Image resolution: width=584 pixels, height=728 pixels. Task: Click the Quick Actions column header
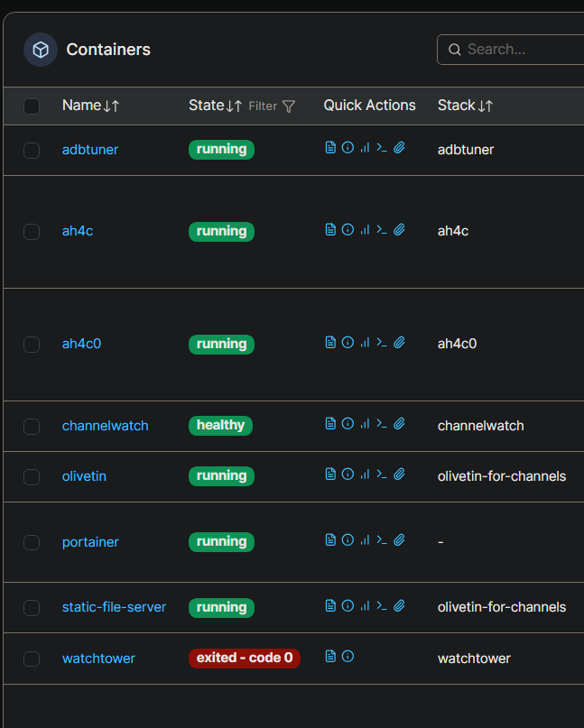click(x=369, y=106)
